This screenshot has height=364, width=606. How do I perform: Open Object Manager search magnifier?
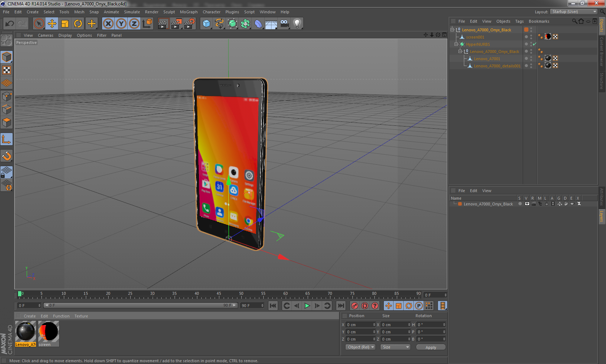tap(574, 21)
